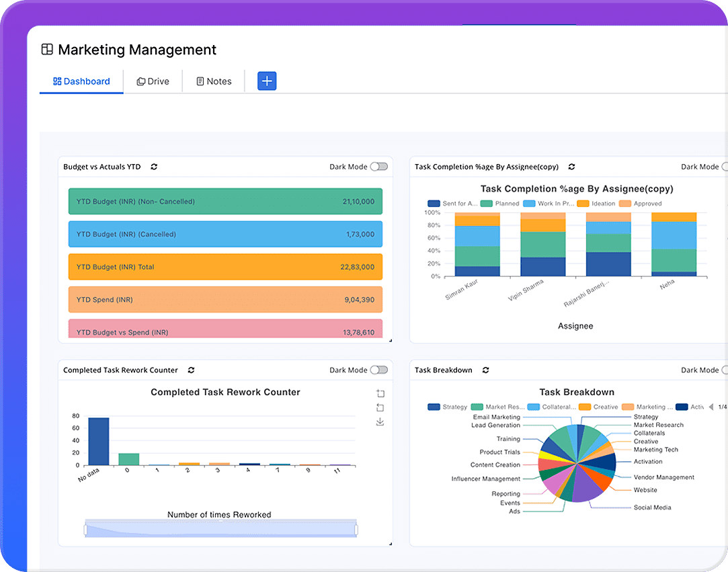
Task: Select YTD Budget (Non-Cancelled) card
Action: tap(225, 202)
